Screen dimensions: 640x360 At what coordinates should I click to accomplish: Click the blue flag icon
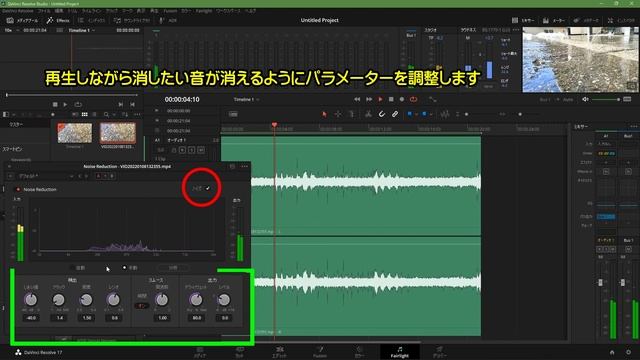point(409,114)
